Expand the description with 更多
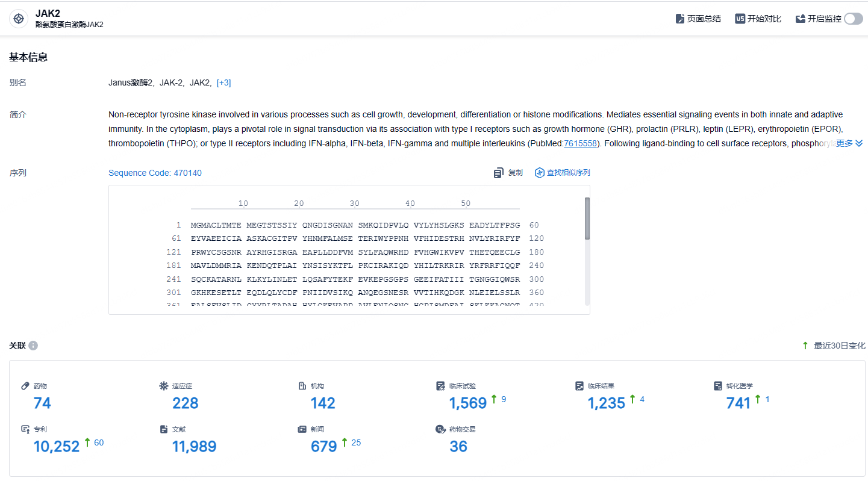Image resolution: width=868 pixels, height=481 pixels. click(x=849, y=143)
